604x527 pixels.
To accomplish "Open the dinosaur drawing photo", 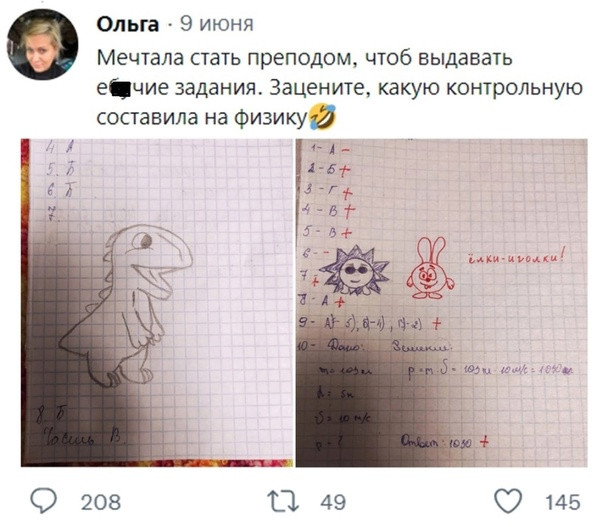I will tap(157, 302).
